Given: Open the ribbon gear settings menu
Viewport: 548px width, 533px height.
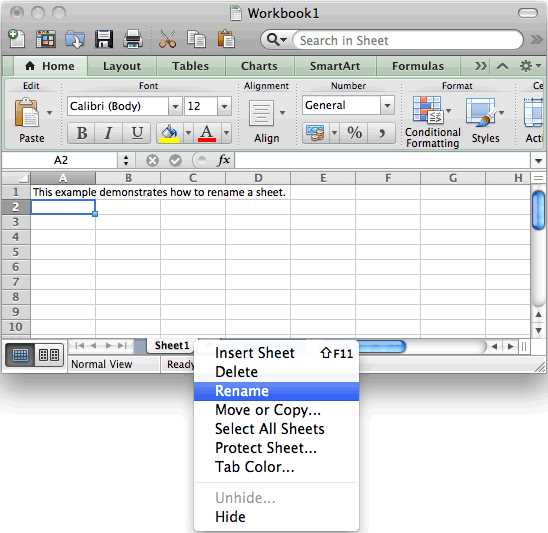Looking at the screenshot, I should (529, 66).
